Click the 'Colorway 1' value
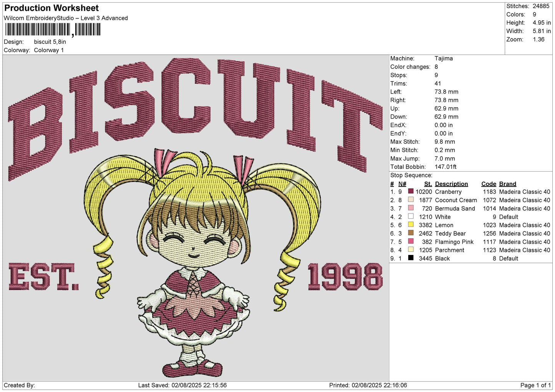Image resolution: width=555 pixels, height=392 pixels. (x=49, y=50)
